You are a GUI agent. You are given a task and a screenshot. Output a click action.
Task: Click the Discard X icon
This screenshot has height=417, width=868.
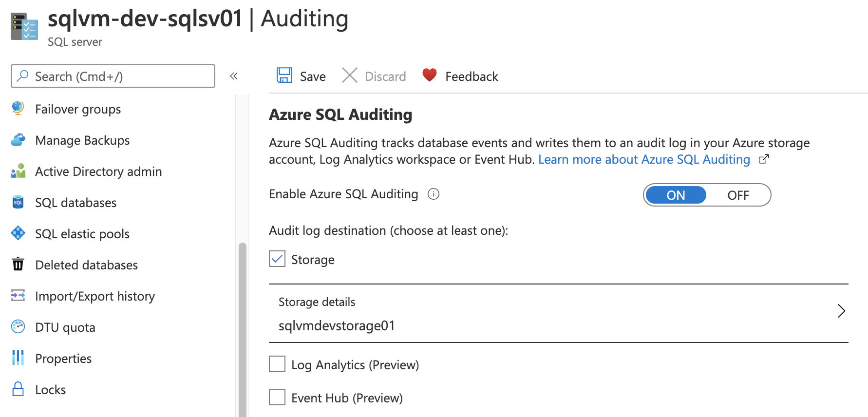(349, 76)
